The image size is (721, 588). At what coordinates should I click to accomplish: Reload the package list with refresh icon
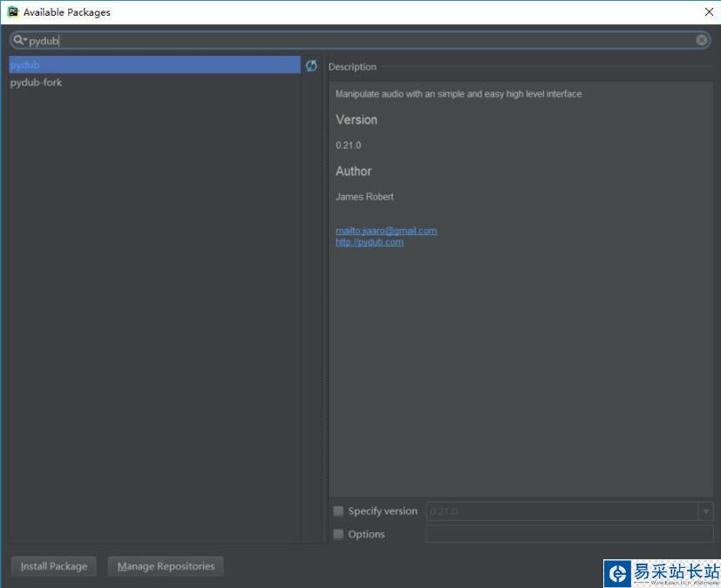(x=311, y=65)
